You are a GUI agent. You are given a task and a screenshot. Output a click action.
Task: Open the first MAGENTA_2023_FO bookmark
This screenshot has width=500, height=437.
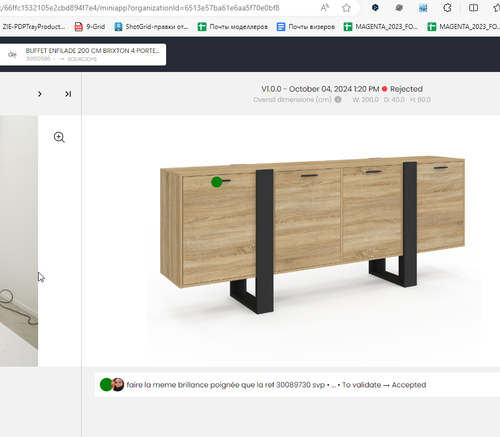coord(381,27)
